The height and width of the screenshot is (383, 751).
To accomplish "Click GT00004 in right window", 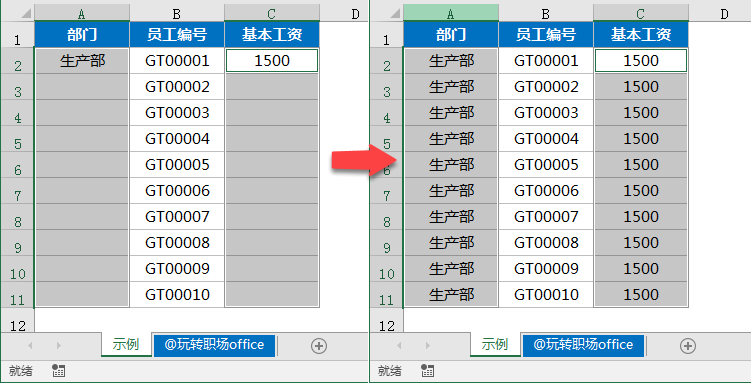I will click(546, 139).
